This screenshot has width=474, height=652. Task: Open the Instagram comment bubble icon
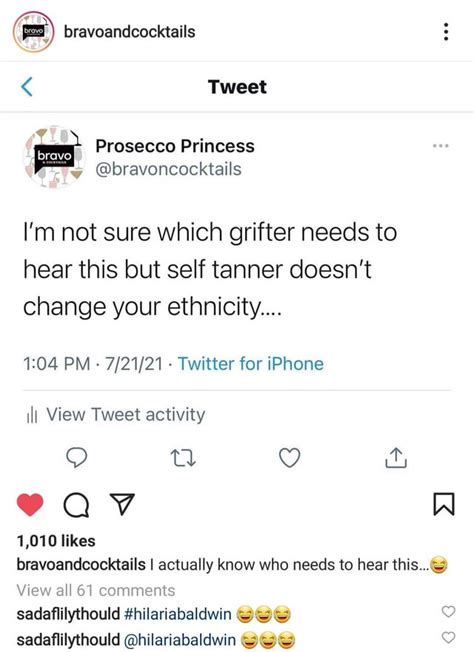[76, 505]
